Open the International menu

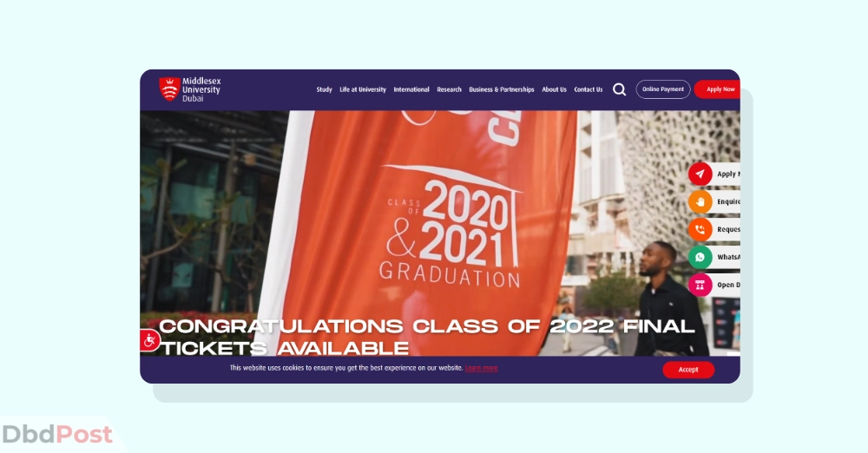point(411,89)
